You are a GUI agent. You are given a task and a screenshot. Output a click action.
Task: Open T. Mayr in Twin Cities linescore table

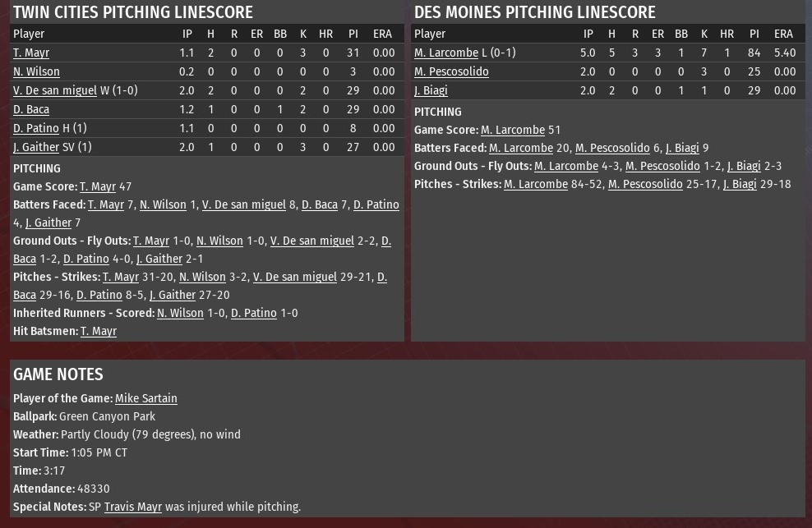pyautogui.click(x=31, y=53)
